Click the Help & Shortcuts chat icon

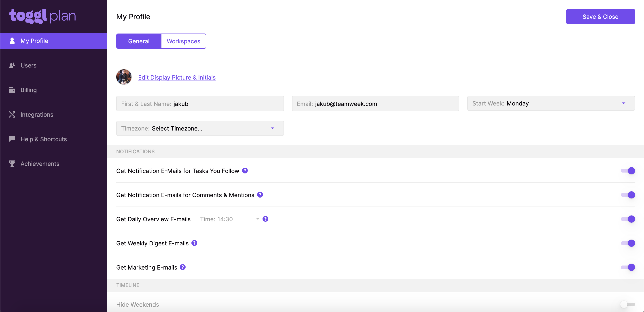click(12, 139)
